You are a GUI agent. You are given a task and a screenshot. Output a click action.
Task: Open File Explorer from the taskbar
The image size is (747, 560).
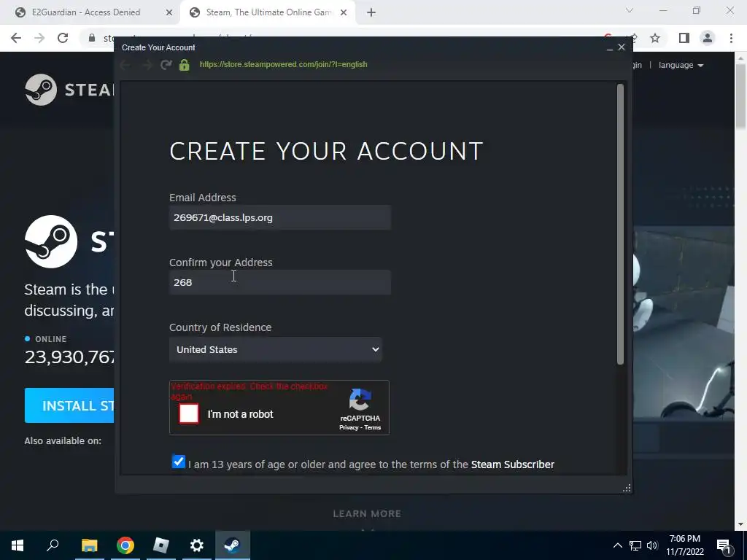click(89, 545)
